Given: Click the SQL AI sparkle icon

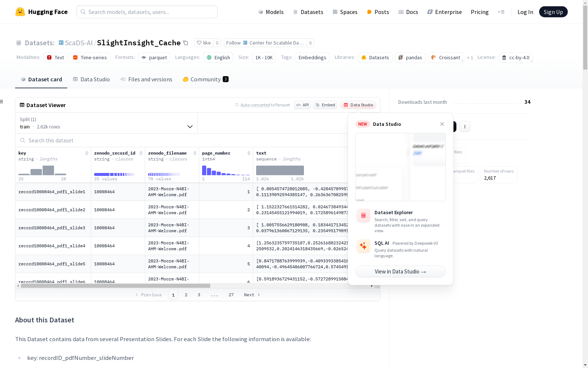Looking at the screenshot, I should [363, 246].
